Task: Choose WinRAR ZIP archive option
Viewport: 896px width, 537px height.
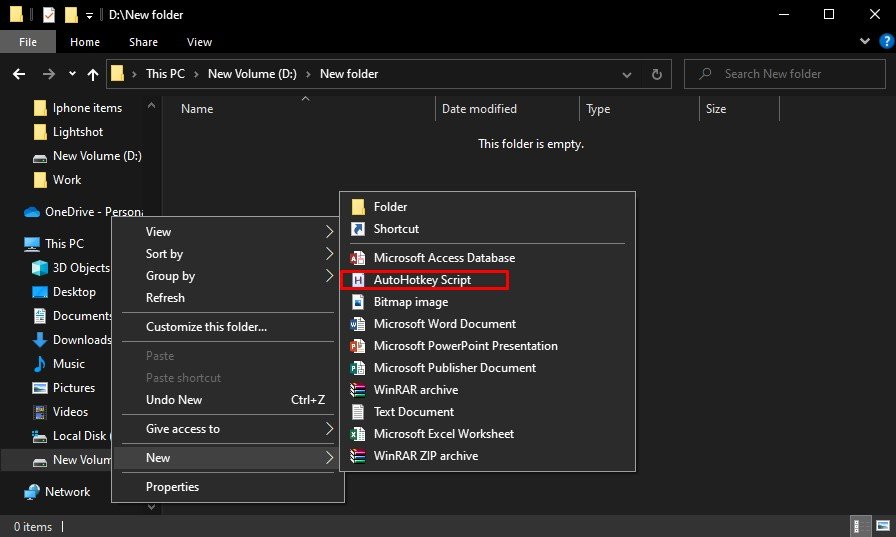Action: (425, 456)
